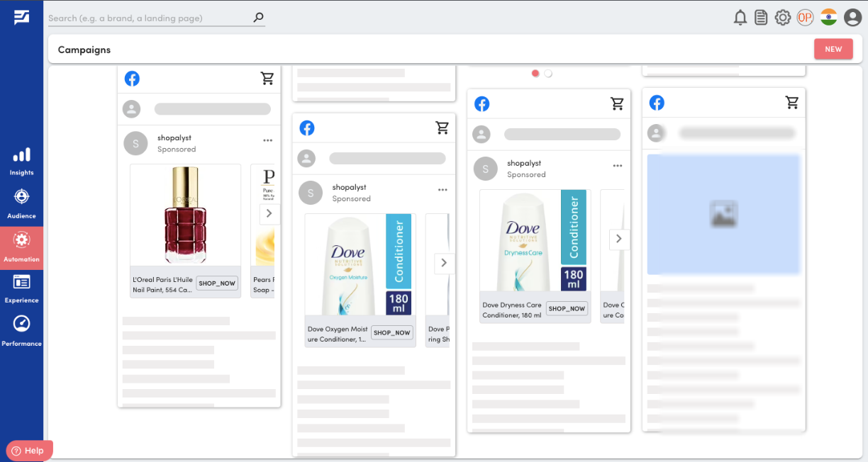Select the Automation section
The width and height of the screenshot is (868, 462).
point(21,247)
